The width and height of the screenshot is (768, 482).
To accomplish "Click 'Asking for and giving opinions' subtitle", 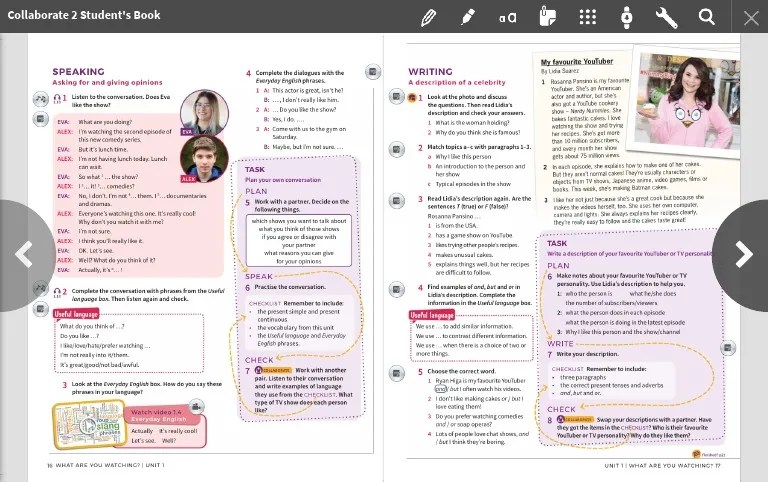I will tap(107, 82).
